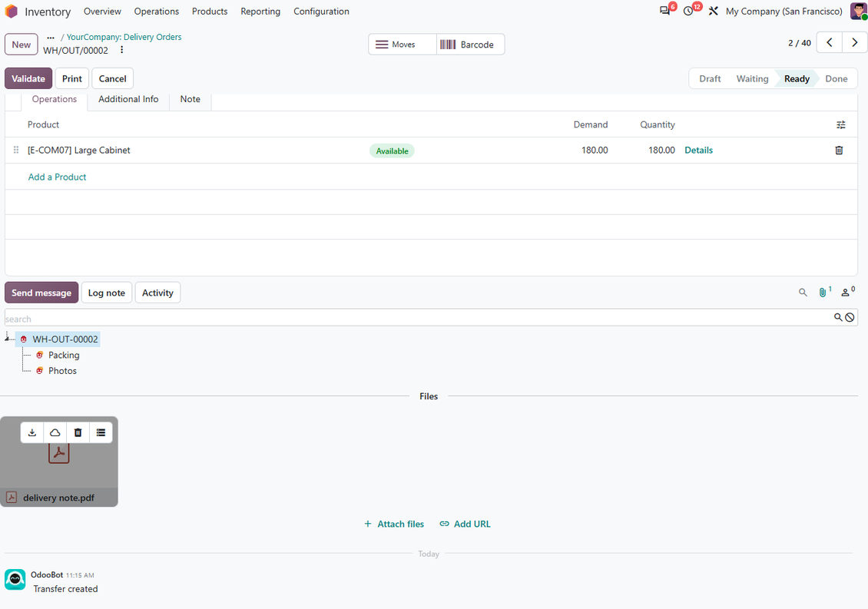868x609 pixels.
Task: Open the Overview menu
Action: tap(102, 11)
